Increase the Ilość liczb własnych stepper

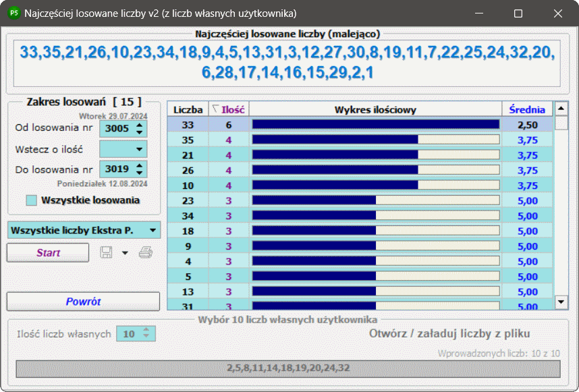pyautogui.click(x=146, y=331)
